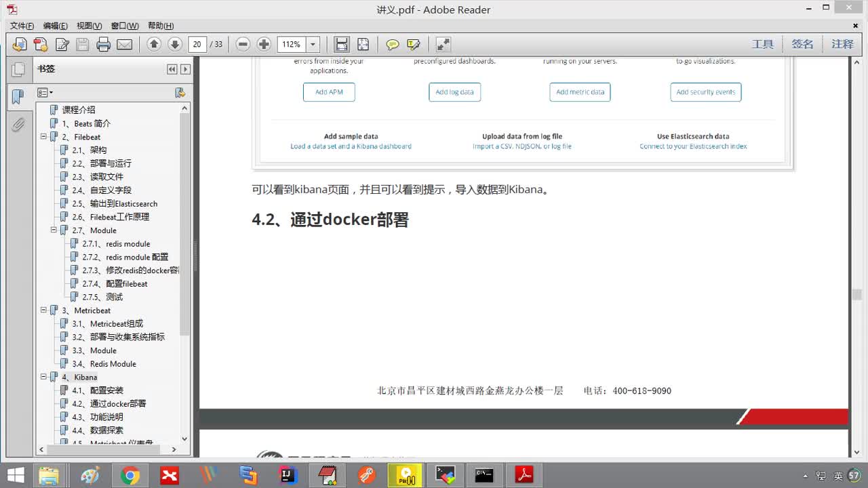This screenshot has height=488, width=868.
Task: Jump to bookmark 1、Beats 简介
Action: [86, 123]
